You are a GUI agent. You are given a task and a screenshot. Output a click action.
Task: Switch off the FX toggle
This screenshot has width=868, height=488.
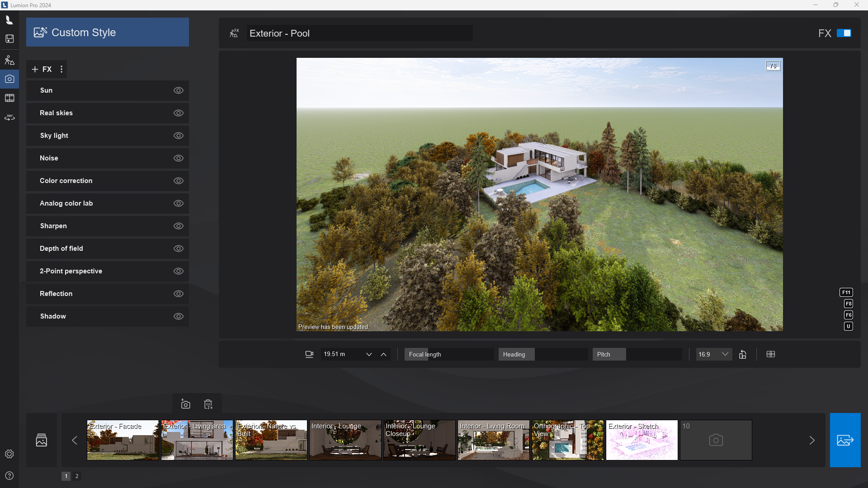click(x=844, y=33)
